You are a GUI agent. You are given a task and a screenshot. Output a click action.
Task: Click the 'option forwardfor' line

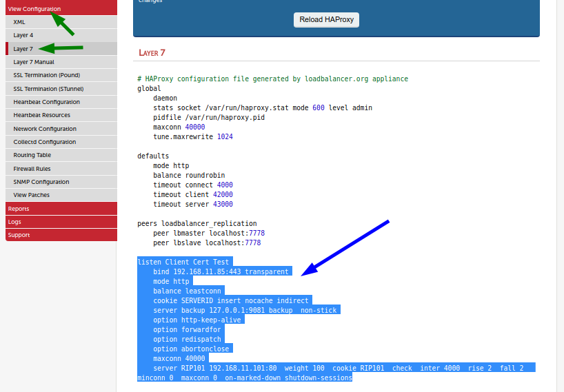tap(187, 330)
